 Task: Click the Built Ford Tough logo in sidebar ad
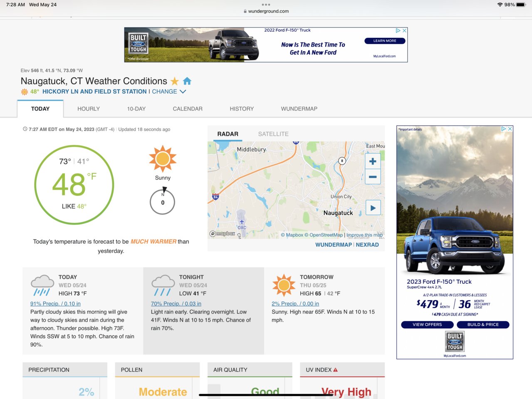point(455,342)
